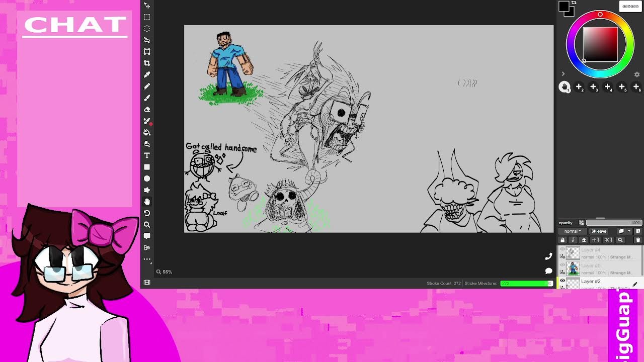Open the normal blend mode dropdown
This screenshot has height=362, width=644.
pyautogui.click(x=573, y=231)
